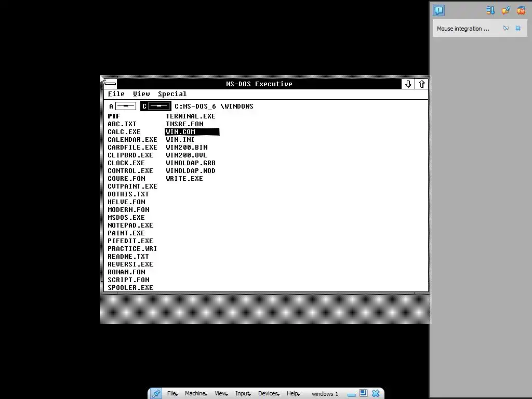Select REVERSI.EXE file
Screen dimensions: 532x399
tap(130, 264)
